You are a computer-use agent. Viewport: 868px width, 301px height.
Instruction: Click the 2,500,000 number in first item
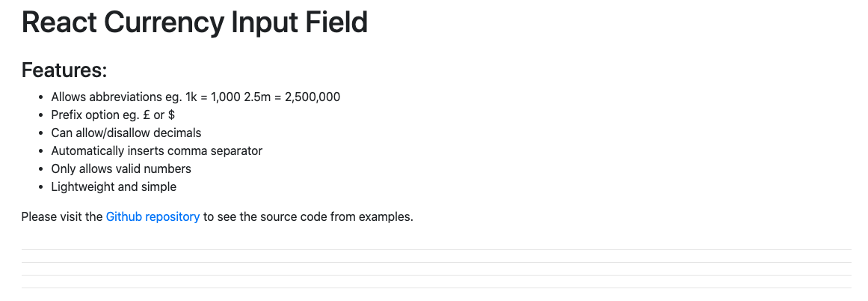pos(313,97)
